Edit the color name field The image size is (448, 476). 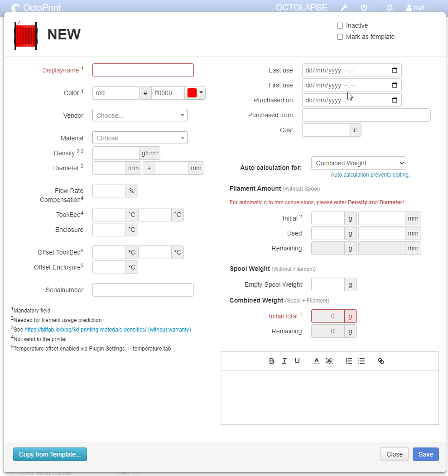pos(116,93)
